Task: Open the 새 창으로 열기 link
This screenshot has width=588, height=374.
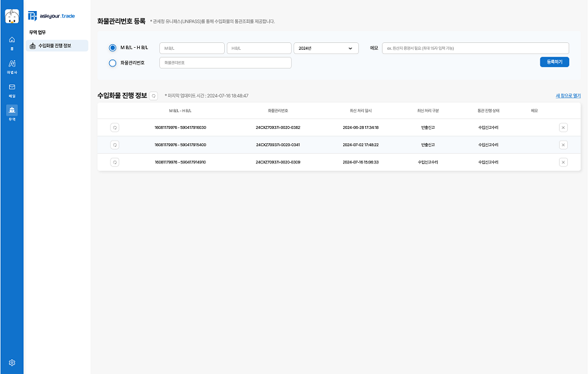Action: pos(567,96)
